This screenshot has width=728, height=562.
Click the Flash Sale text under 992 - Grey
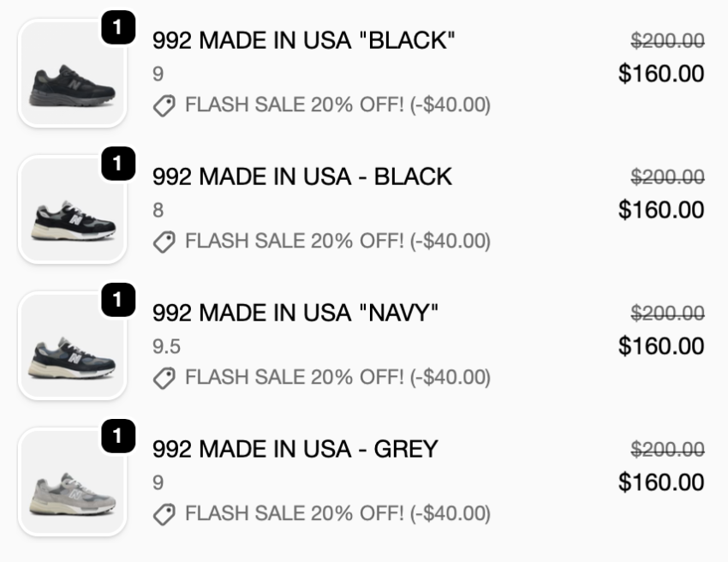337,514
